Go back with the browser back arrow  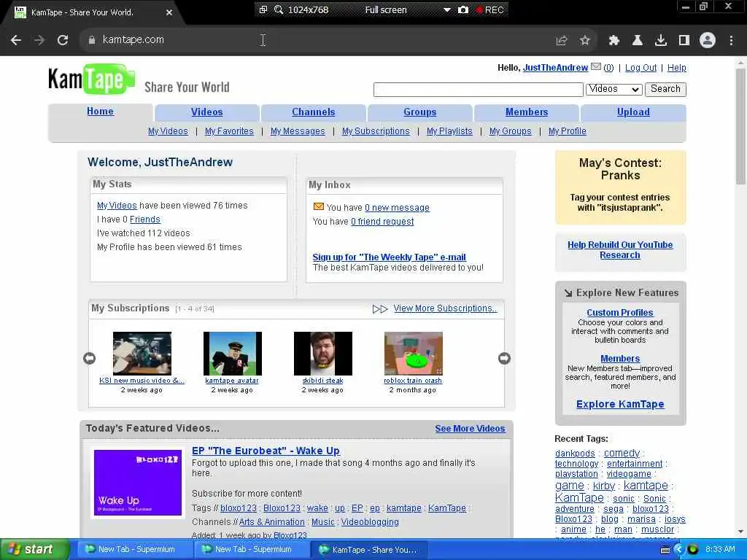pyautogui.click(x=16, y=40)
